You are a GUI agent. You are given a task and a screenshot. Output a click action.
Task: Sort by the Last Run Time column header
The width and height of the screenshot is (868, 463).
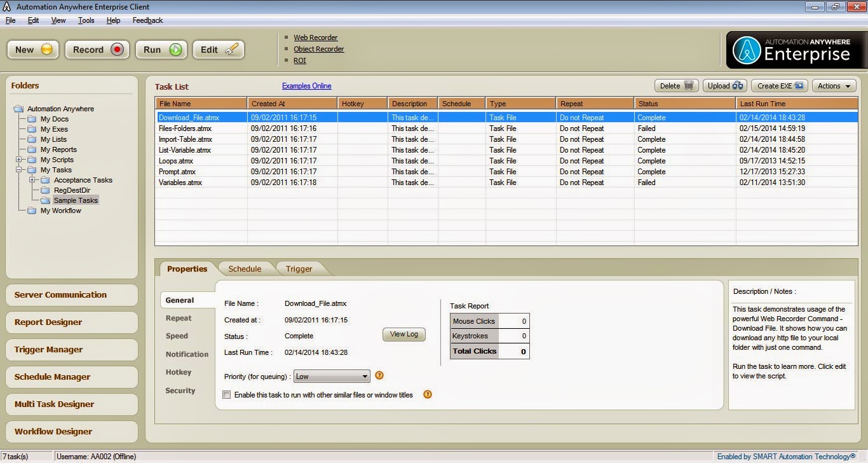pyautogui.click(x=797, y=104)
